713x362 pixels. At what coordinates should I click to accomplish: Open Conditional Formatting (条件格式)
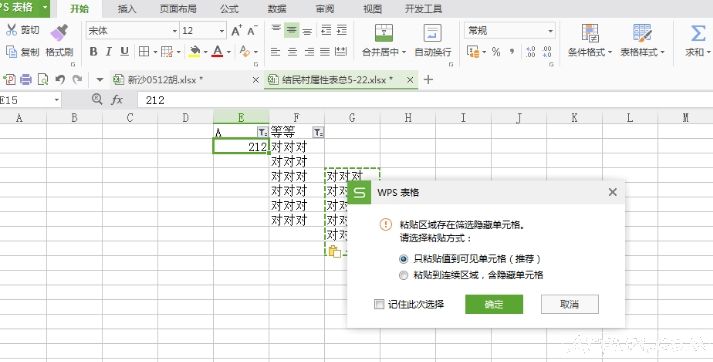tap(590, 40)
